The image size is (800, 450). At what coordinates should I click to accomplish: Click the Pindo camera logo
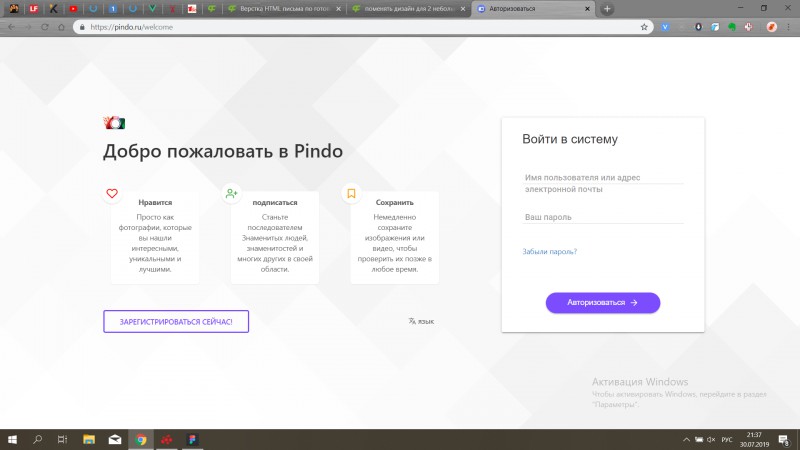point(114,122)
